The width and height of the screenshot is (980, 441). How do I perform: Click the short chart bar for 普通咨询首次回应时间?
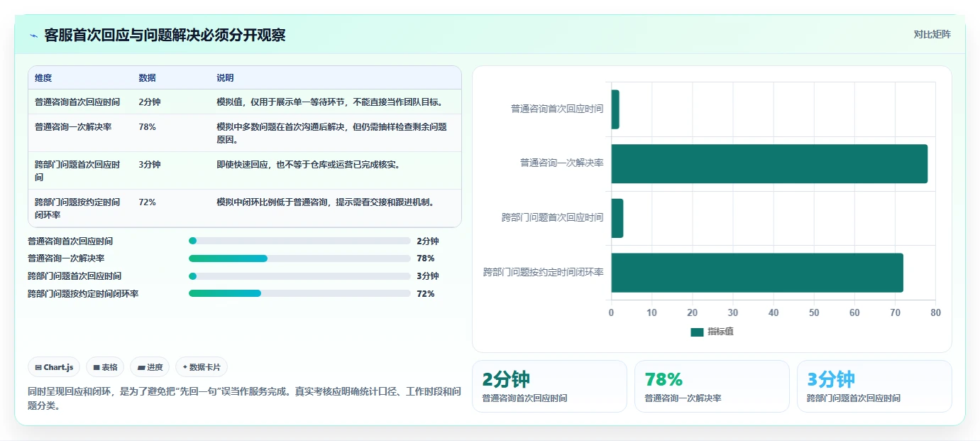tap(615, 109)
